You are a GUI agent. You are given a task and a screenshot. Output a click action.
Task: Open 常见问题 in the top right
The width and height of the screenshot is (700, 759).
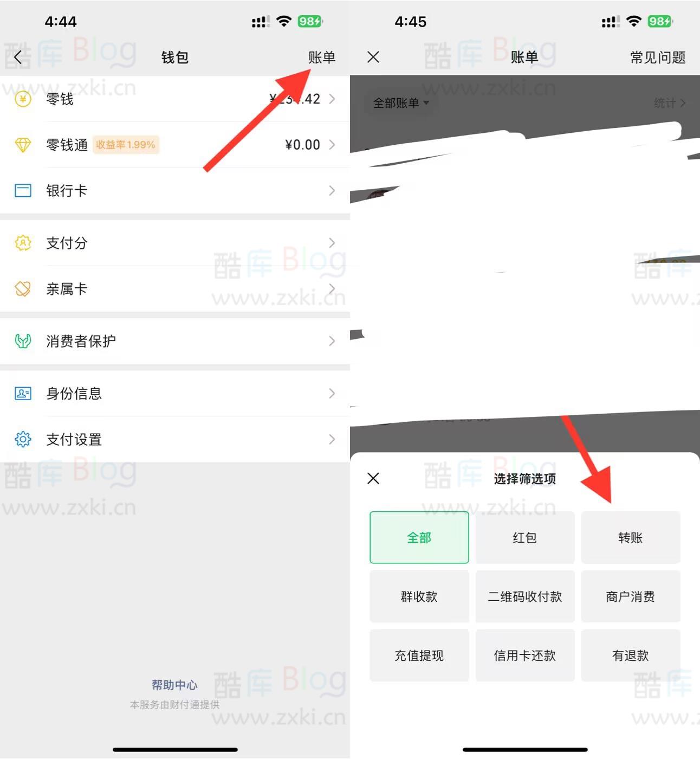(657, 57)
